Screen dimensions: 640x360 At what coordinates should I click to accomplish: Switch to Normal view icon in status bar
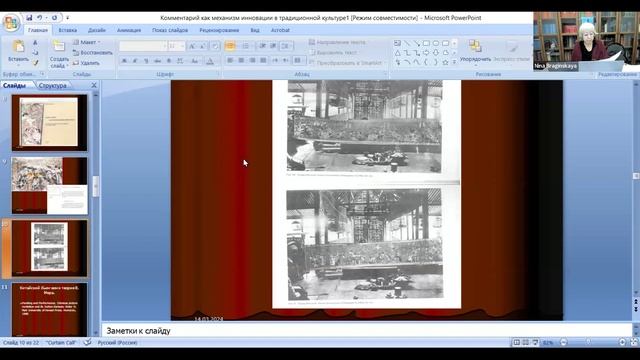[516, 342]
